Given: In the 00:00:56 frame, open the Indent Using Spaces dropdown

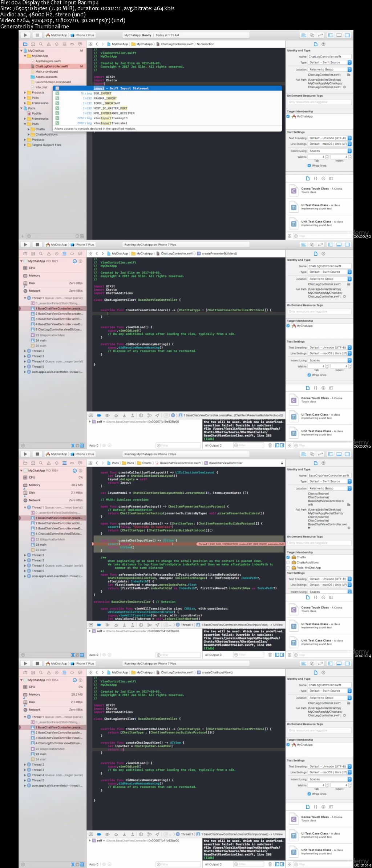Looking at the screenshot, I should [330, 360].
